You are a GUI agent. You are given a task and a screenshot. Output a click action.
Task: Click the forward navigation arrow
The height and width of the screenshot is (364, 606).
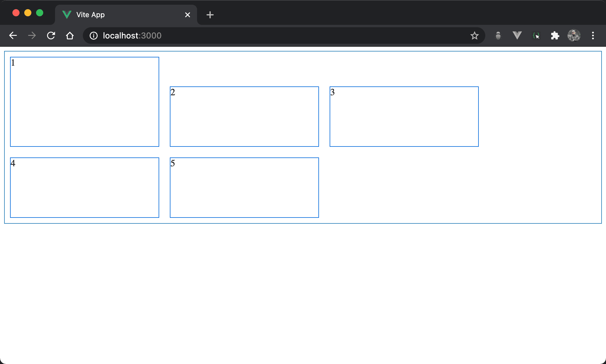click(32, 36)
